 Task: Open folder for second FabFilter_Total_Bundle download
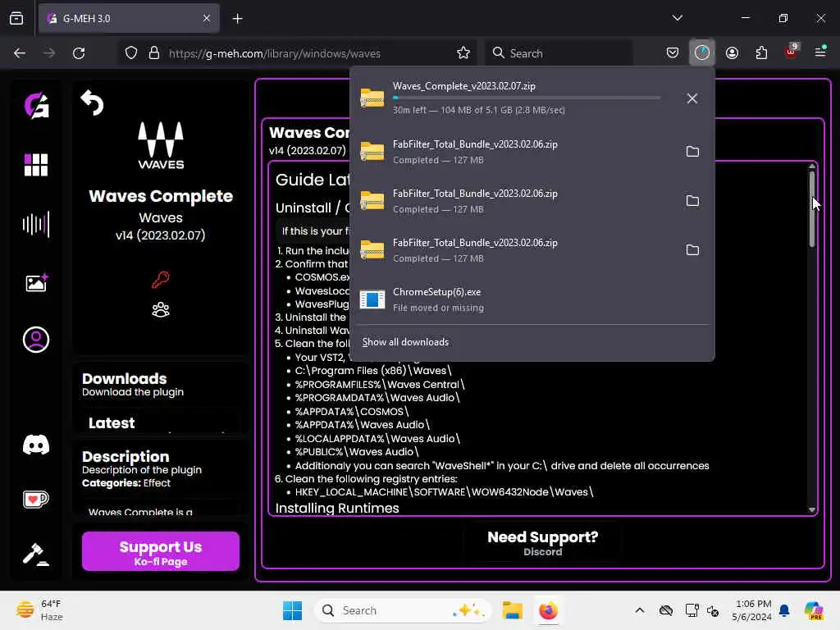pyautogui.click(x=692, y=201)
